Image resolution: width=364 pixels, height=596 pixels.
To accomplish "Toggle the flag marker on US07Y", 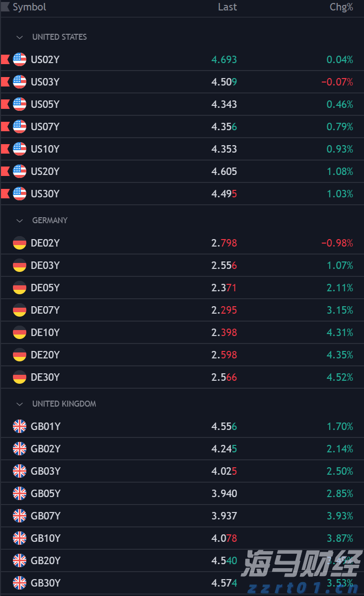I will (x=5, y=127).
